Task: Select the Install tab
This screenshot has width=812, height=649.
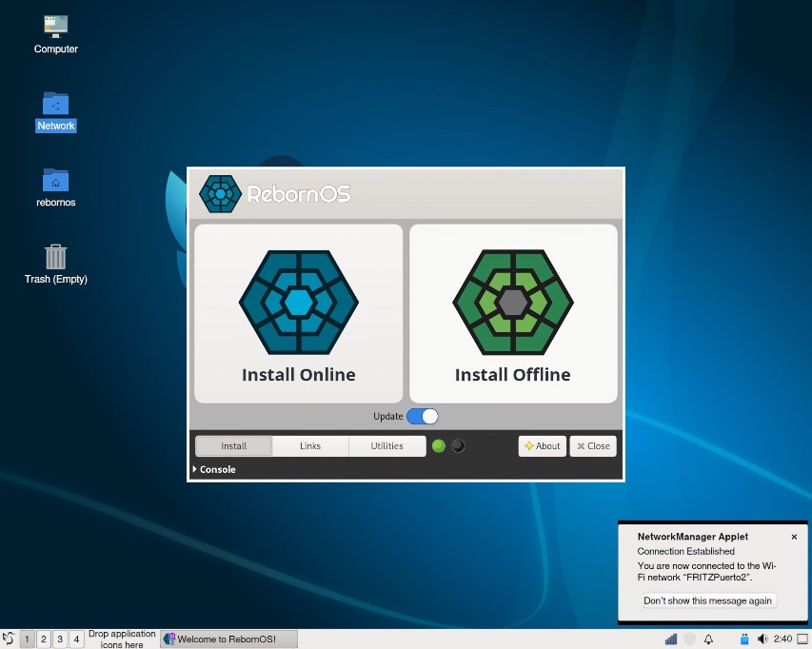Action: point(233,445)
